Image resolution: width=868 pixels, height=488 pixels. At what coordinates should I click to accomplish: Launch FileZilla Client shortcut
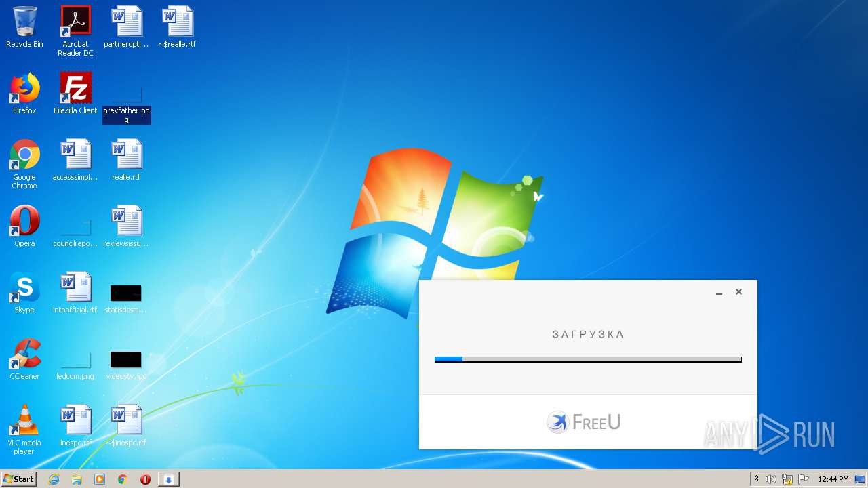click(x=75, y=94)
